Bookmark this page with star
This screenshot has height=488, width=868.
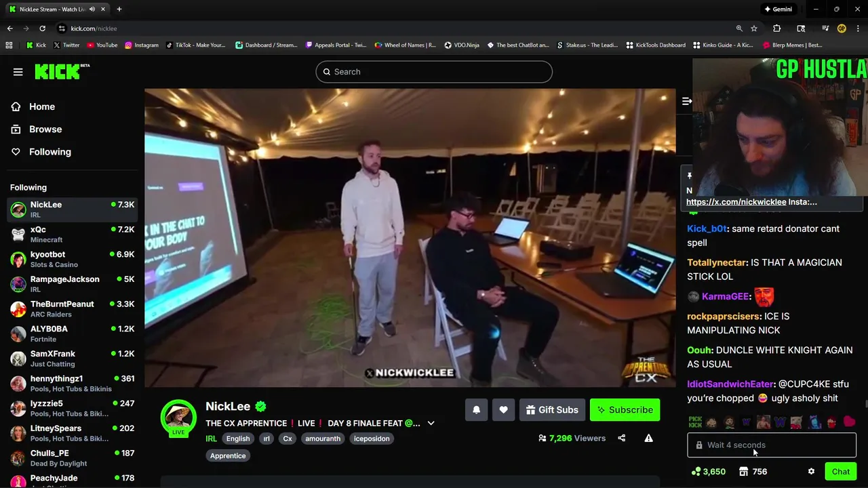[x=754, y=28]
